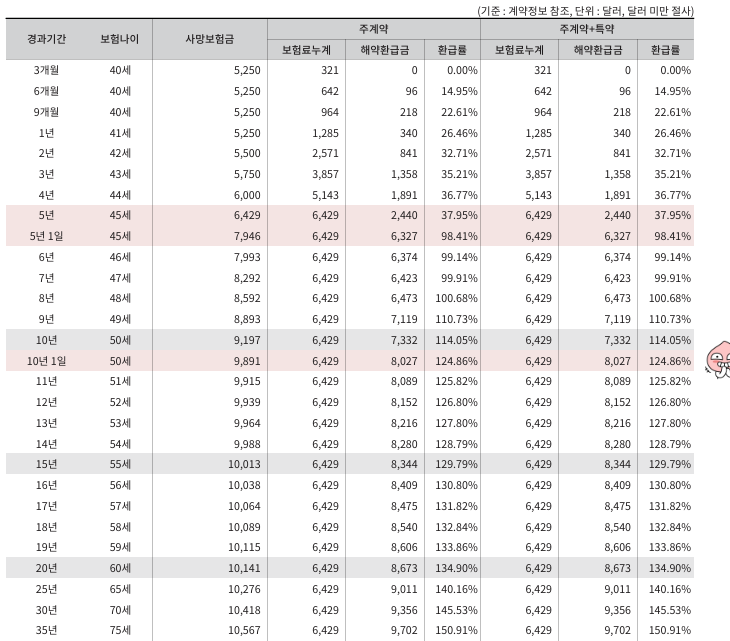Viewport: 730px width, 641px height.
Task: Select the 10년 1일 period cell
Action: [x=46, y=361]
